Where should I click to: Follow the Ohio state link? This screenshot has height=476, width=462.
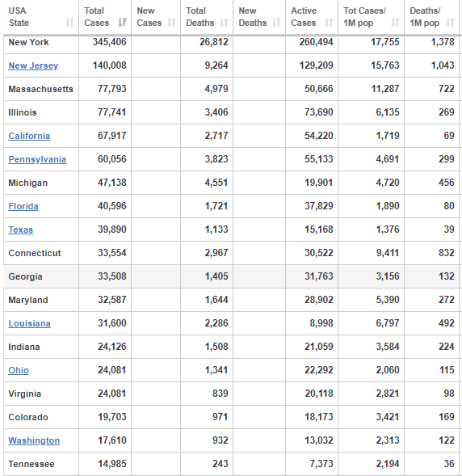coord(19,370)
